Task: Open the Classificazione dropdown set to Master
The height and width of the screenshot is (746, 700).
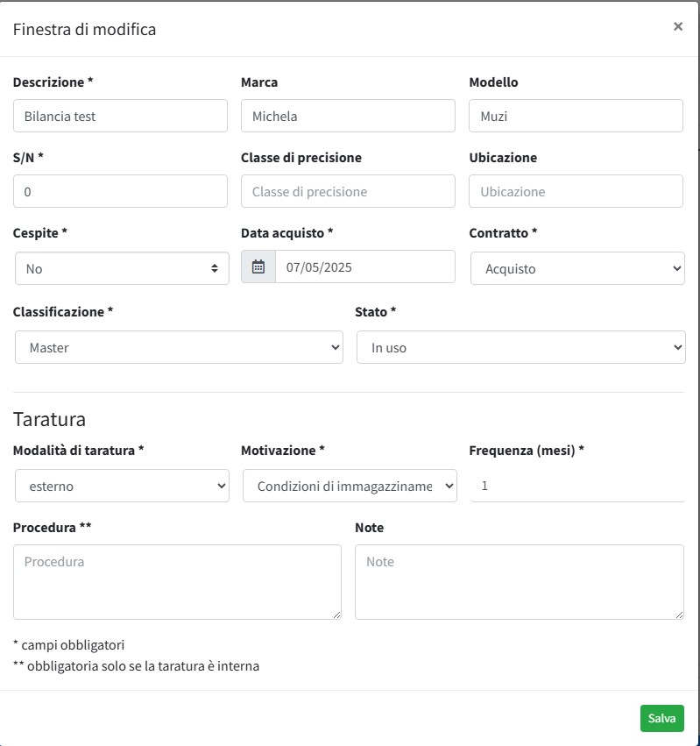Action: 179,348
